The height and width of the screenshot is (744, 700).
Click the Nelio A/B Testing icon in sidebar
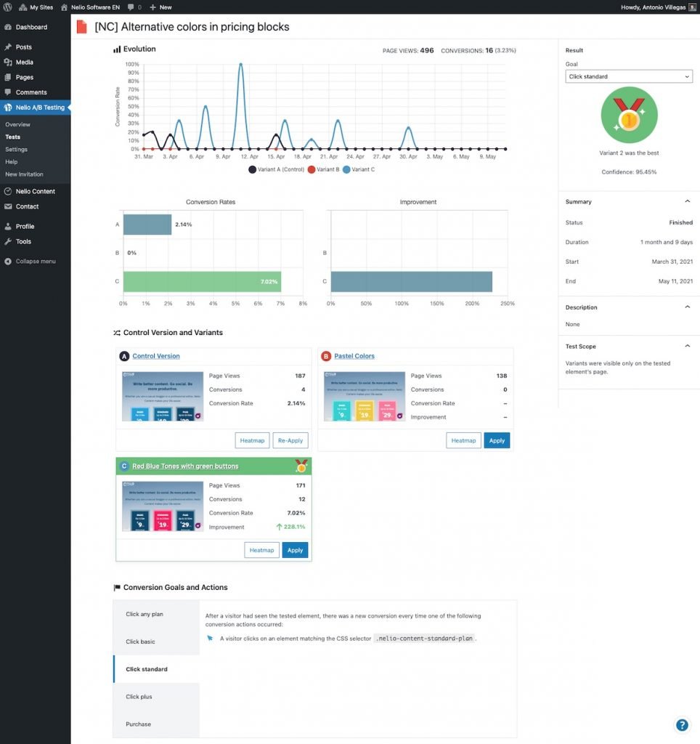coord(8,108)
